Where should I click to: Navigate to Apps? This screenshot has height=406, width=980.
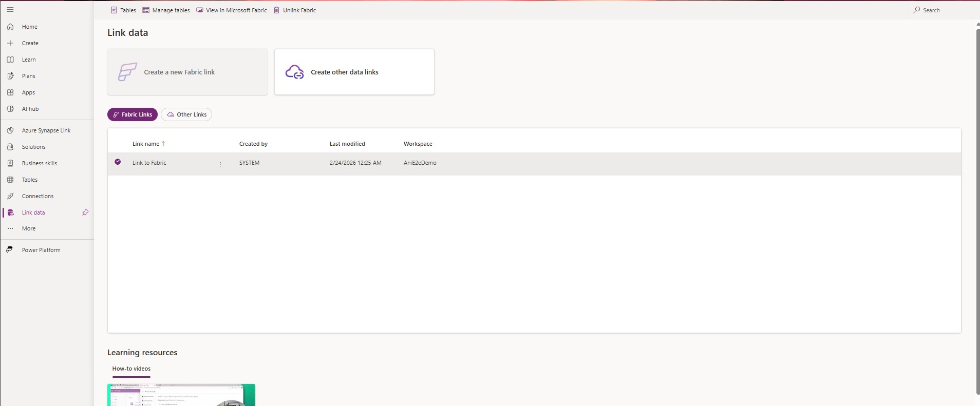(x=29, y=92)
